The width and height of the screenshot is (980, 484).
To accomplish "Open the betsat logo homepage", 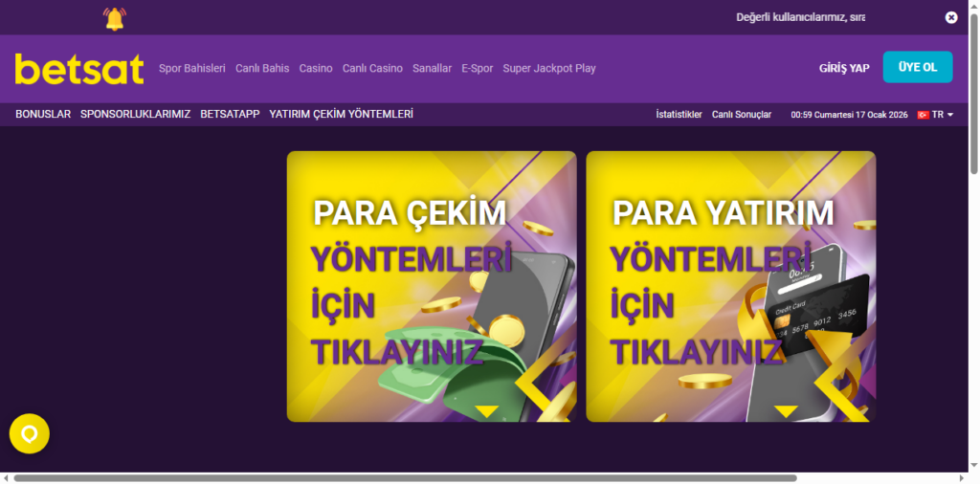I will [79, 69].
